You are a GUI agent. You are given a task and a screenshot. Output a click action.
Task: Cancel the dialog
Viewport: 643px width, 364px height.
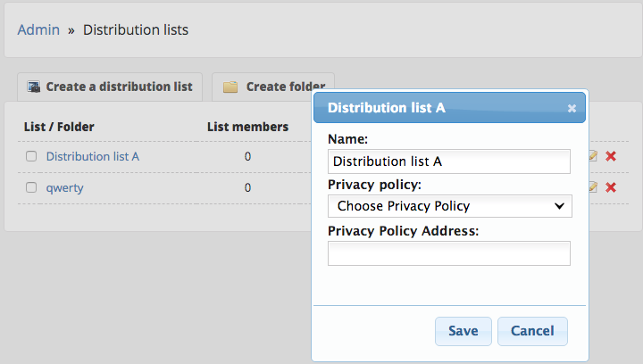pos(532,331)
